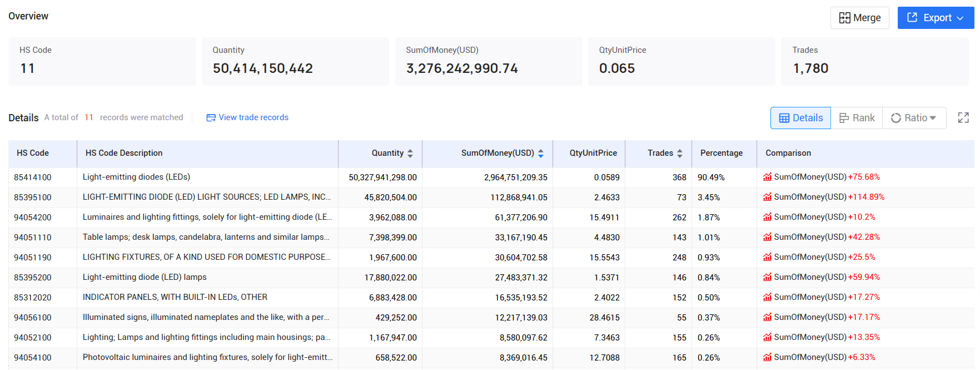980x370 pixels.
Task: Open View trade records link
Action: click(247, 117)
